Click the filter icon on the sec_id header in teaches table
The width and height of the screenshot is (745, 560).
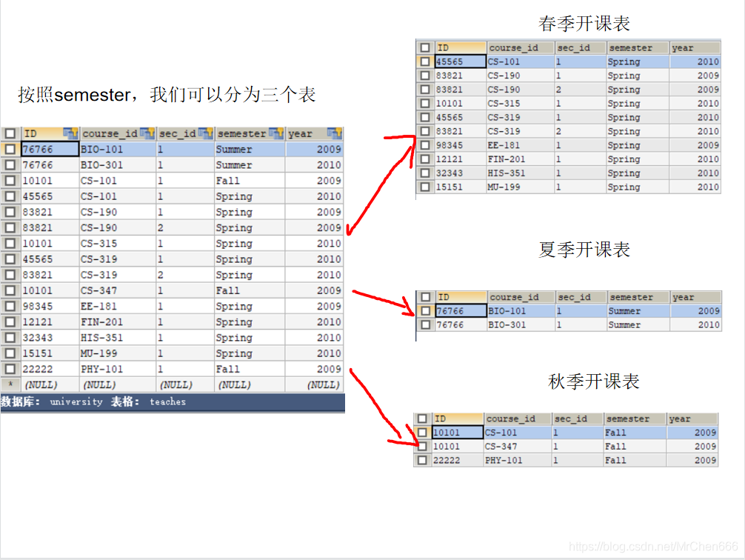pyautogui.click(x=206, y=133)
